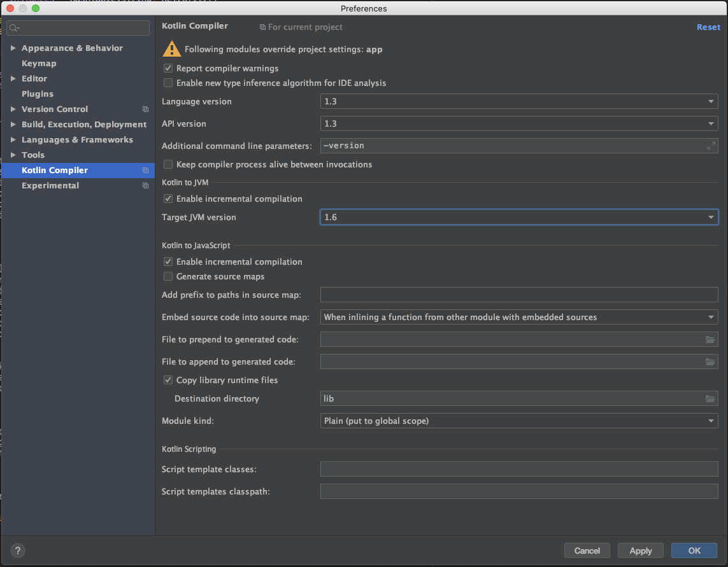
Task: Click the Apply button
Action: click(x=641, y=550)
